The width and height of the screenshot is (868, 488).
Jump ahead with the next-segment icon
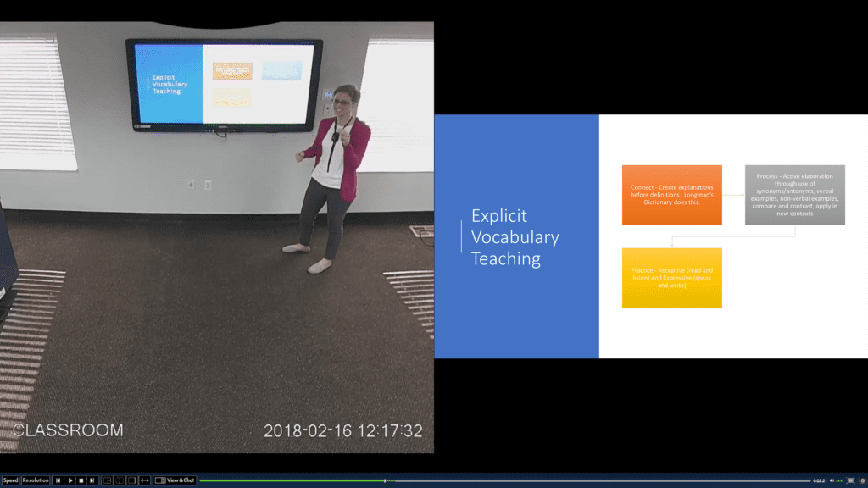tap(92, 480)
